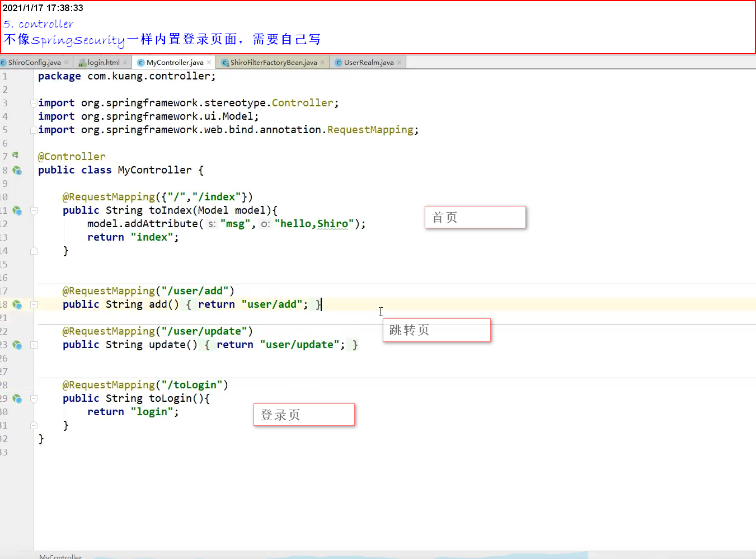
Task: Click 'Model' in the ui import line
Action: click(x=238, y=116)
